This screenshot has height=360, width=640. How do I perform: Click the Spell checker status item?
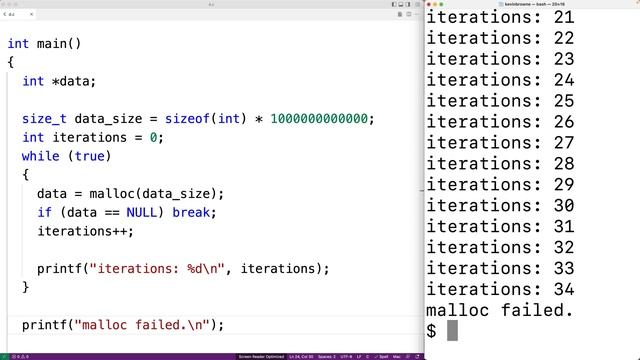pos(382,357)
